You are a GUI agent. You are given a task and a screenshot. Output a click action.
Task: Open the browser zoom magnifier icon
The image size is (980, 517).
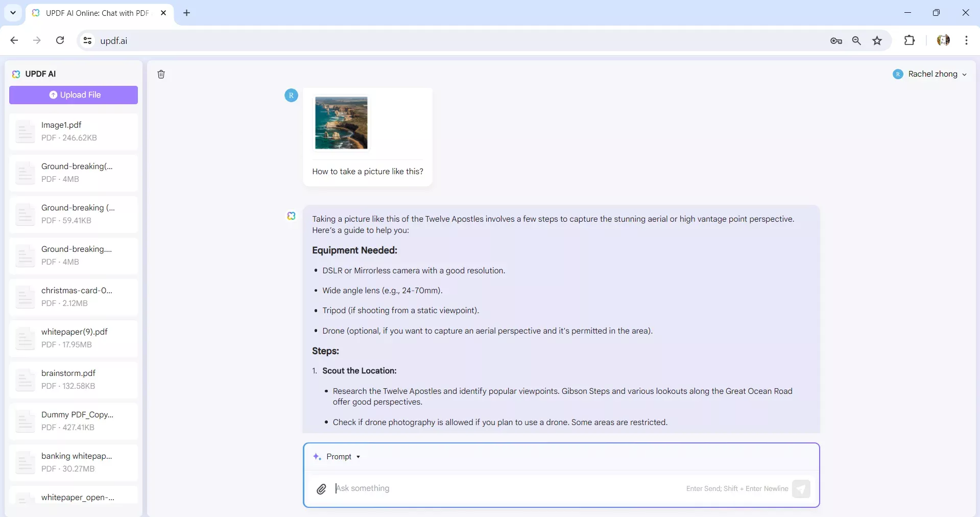(856, 41)
